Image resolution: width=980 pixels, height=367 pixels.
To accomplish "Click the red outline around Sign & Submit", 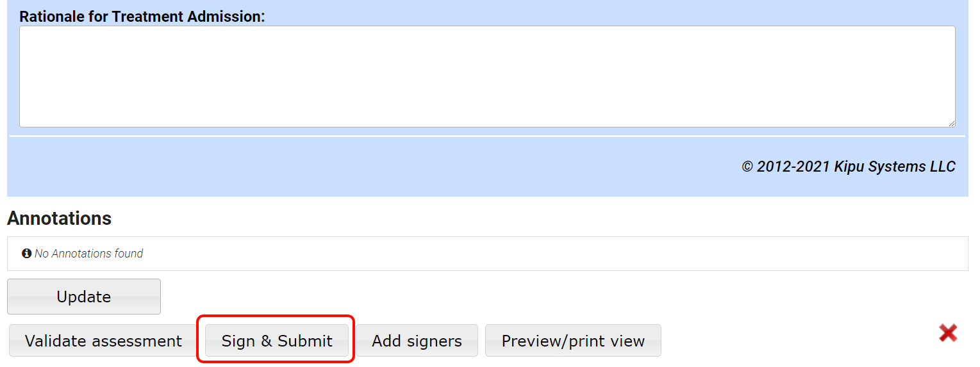I will tap(276, 316).
